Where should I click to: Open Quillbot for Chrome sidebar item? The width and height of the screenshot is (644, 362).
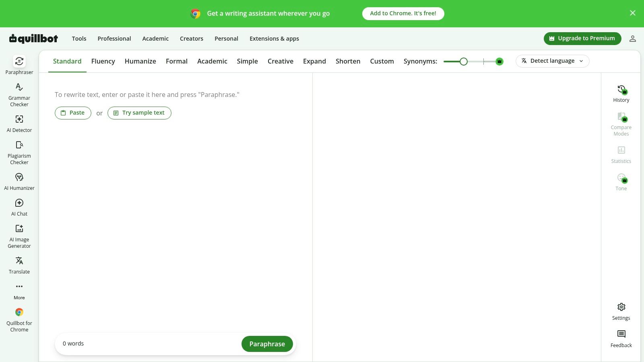[x=19, y=320]
